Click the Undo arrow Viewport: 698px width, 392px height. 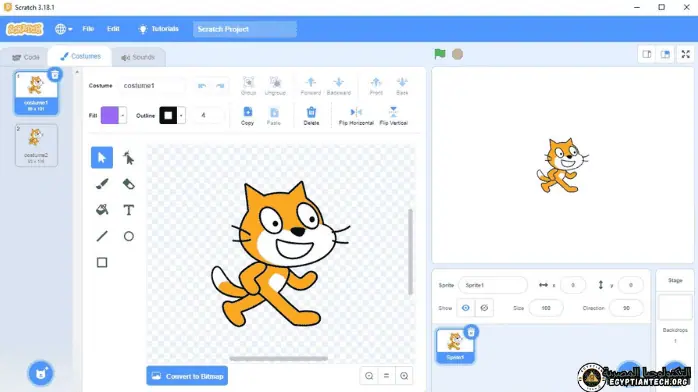pos(202,85)
